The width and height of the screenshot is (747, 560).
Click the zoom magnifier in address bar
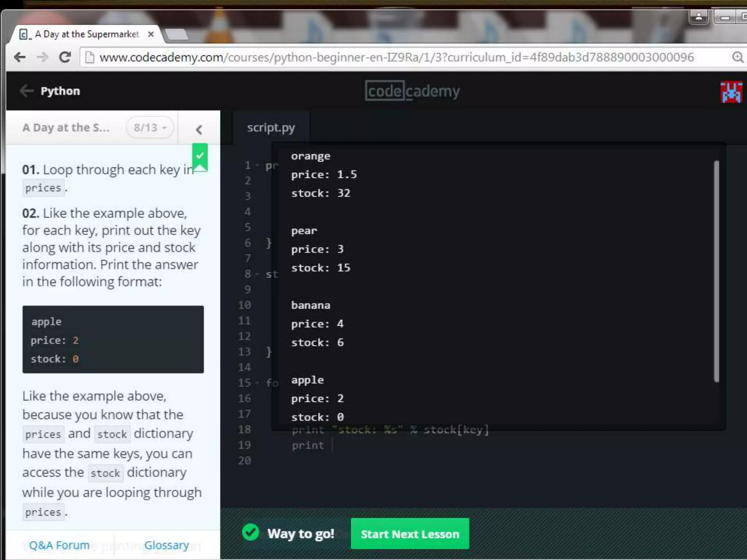click(737, 57)
